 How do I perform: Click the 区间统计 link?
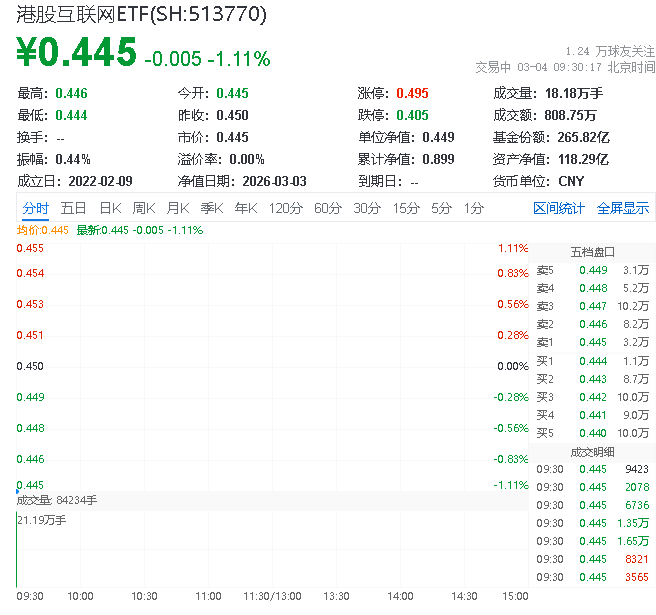[x=558, y=208]
